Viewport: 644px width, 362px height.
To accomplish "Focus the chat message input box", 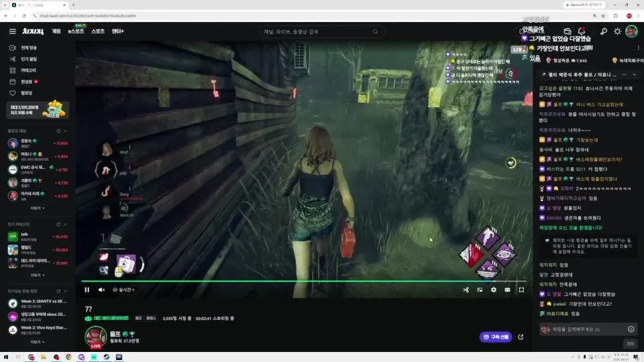I will pos(588,329).
